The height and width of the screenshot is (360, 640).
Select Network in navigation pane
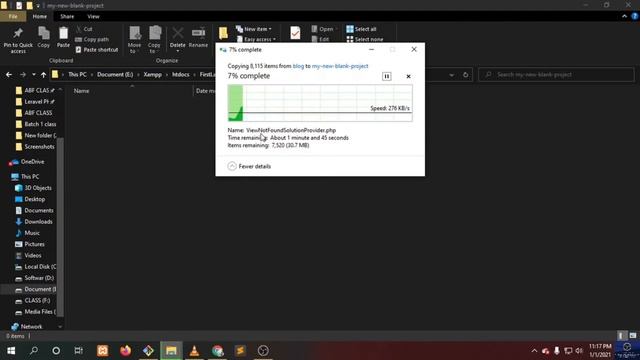(27, 327)
